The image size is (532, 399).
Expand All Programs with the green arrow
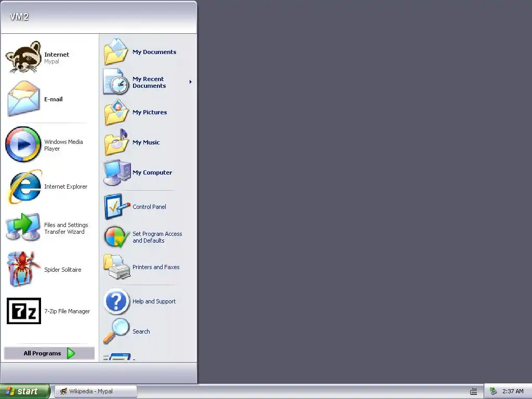(x=71, y=353)
